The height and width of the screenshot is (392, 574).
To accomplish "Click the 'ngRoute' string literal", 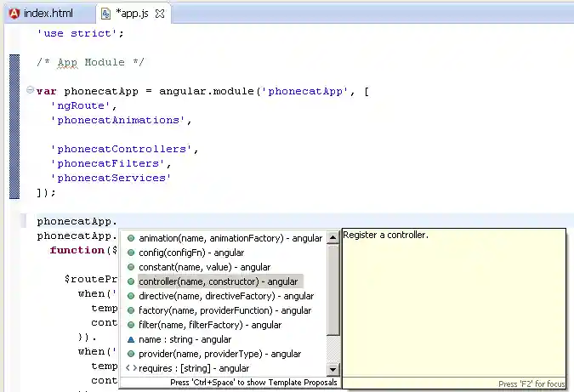I will (80, 105).
